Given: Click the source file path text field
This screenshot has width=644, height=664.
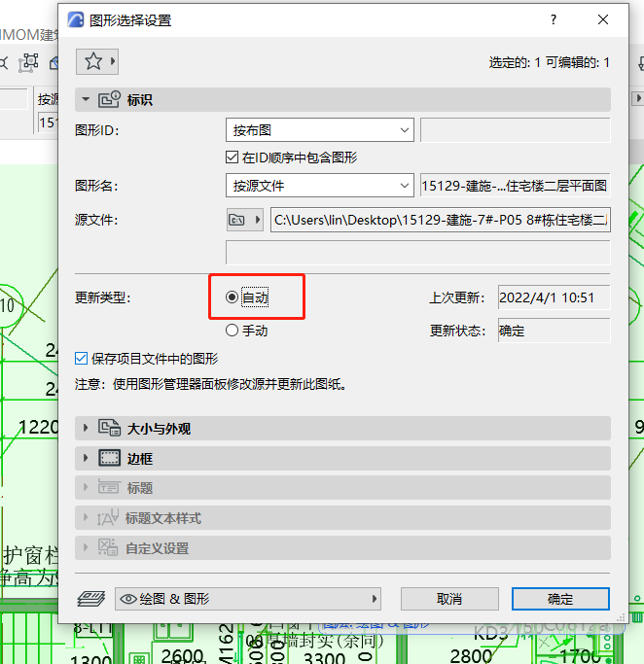Looking at the screenshot, I should [440, 221].
